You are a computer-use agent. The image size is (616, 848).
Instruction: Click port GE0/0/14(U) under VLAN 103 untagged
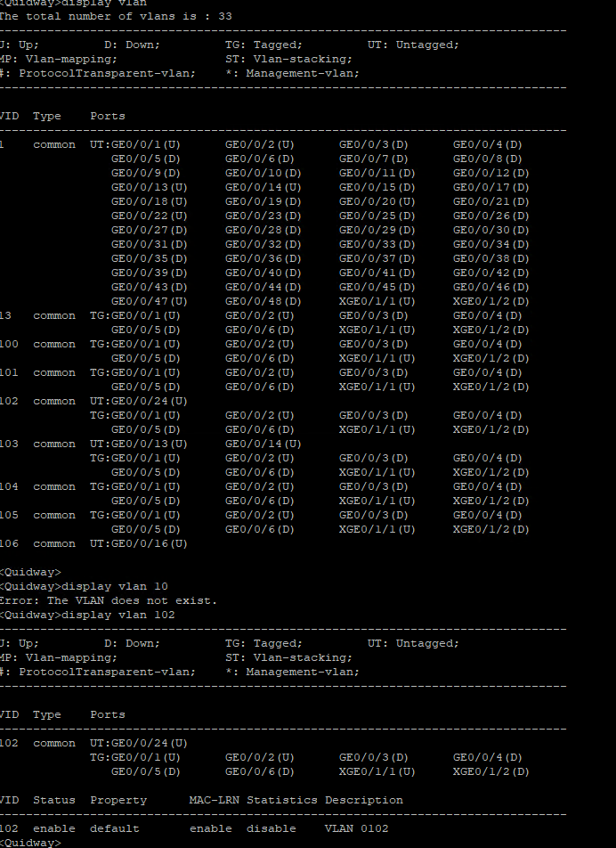[x=263, y=444]
